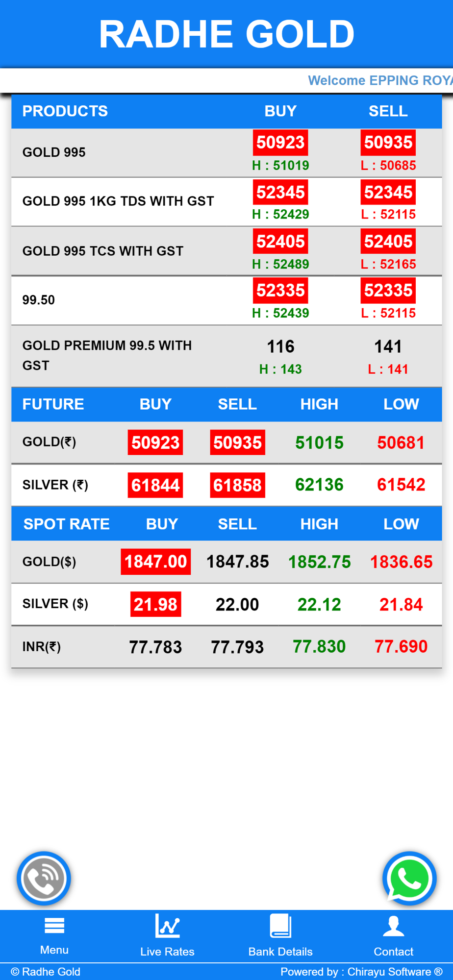Switch to the Live Rates tab label
Viewport: 453px width, 980px height.
coord(167,952)
